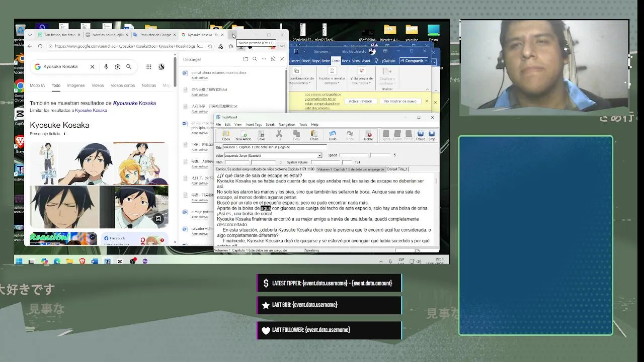Close the Novelas boutique browser tab
Image resolution: width=644 pixels, height=362 pixels.
pos(128,35)
